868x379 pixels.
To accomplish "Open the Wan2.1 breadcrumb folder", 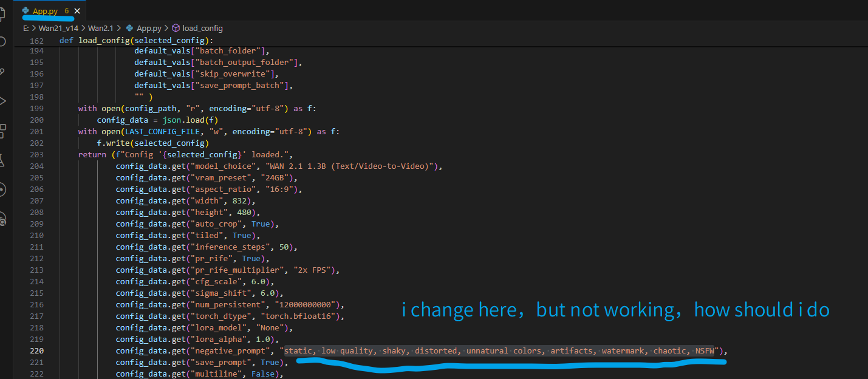I will coord(101,28).
